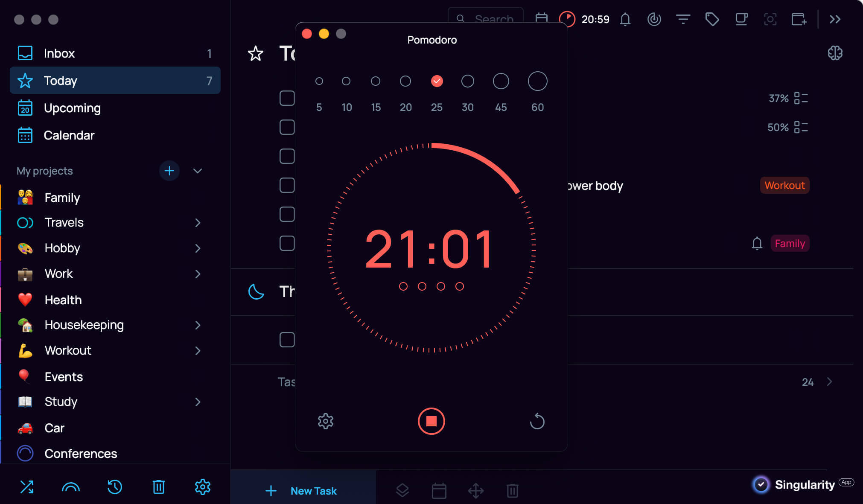Open the tags icon in toolbar
Screen dimensions: 863x504
click(x=712, y=19)
